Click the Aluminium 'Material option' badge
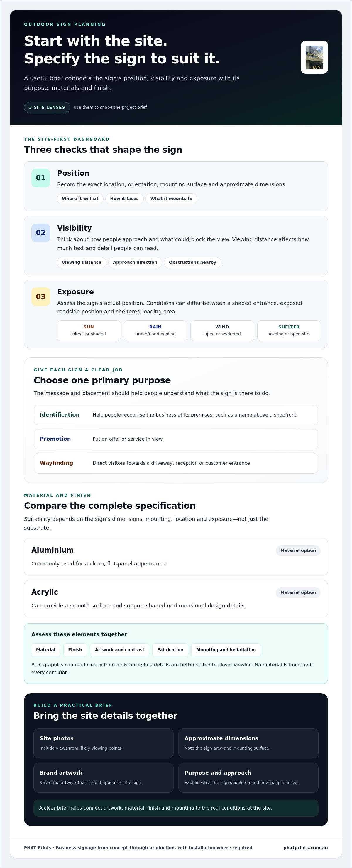The image size is (352, 868). coord(298,550)
